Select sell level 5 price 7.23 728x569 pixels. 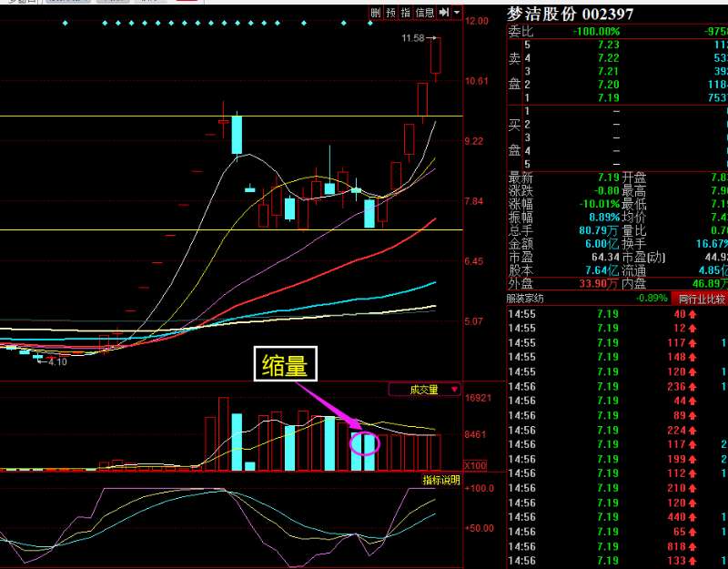[x=608, y=45]
